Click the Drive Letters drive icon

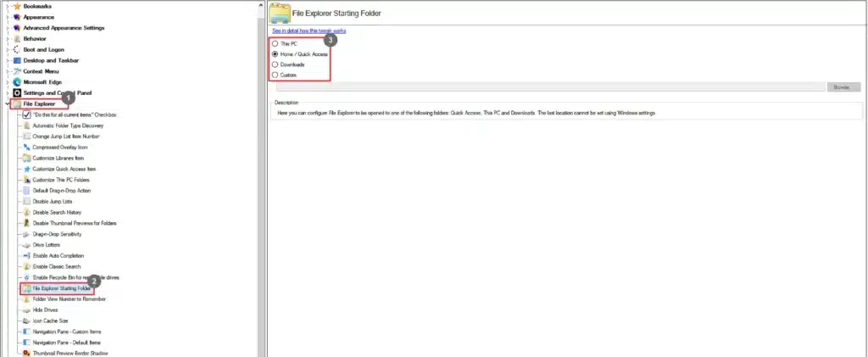tap(26, 244)
